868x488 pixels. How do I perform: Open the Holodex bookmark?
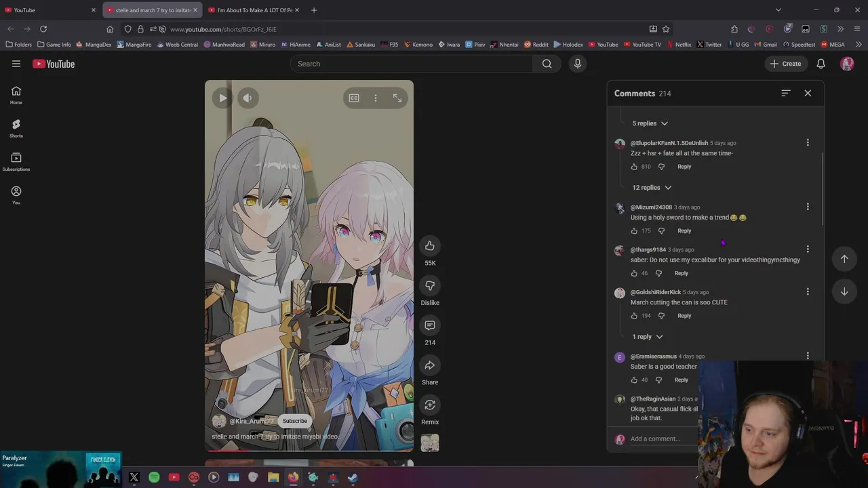point(568,45)
